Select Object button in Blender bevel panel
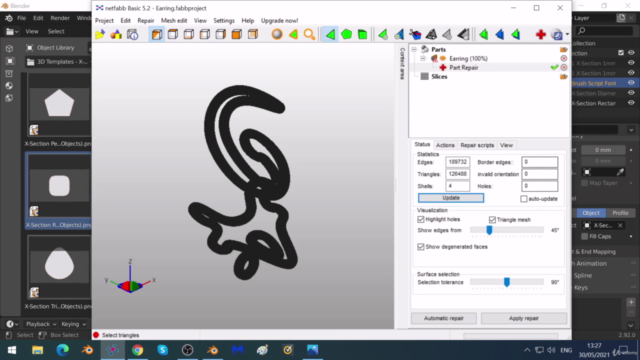 pos(591,213)
